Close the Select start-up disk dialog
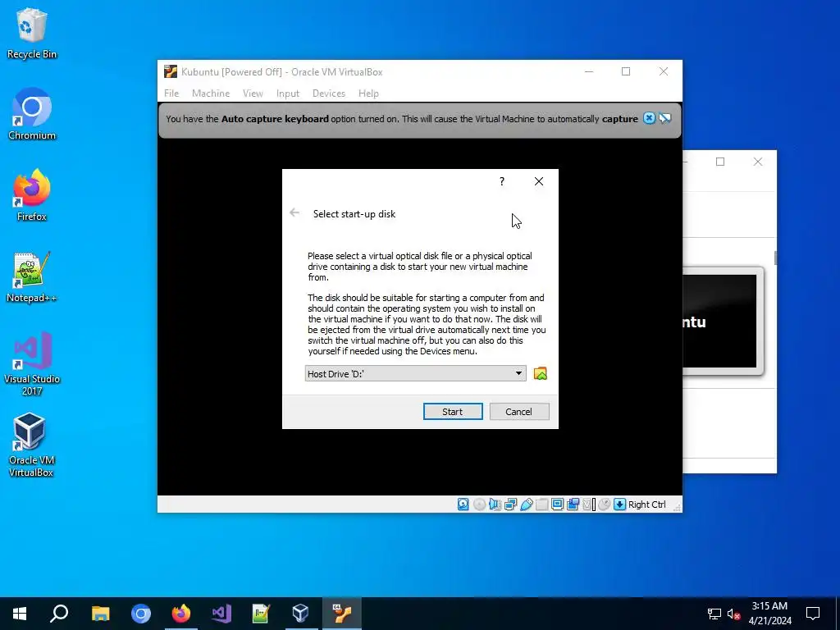 (539, 181)
